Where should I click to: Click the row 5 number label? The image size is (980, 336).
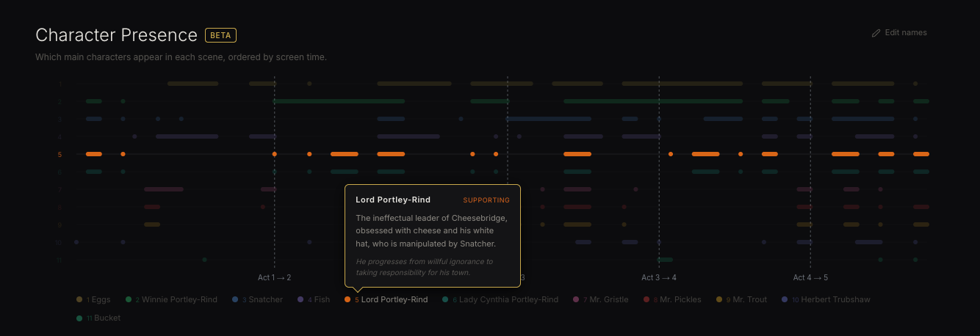coord(60,155)
